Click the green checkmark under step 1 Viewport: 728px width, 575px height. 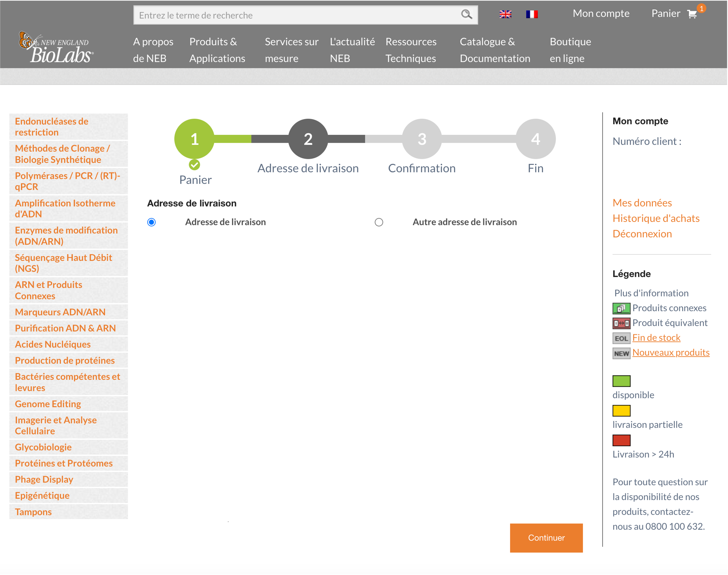point(194,165)
